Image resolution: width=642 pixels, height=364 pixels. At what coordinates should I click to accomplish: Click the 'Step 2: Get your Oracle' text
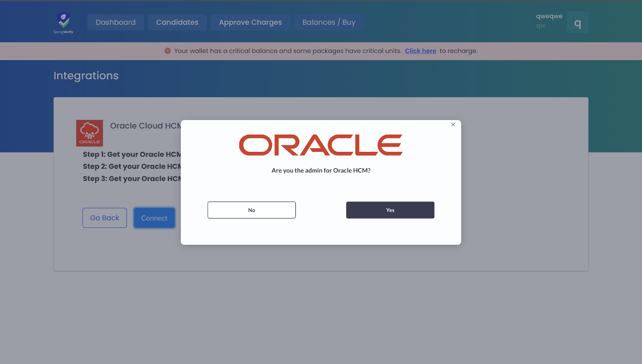[x=132, y=166]
